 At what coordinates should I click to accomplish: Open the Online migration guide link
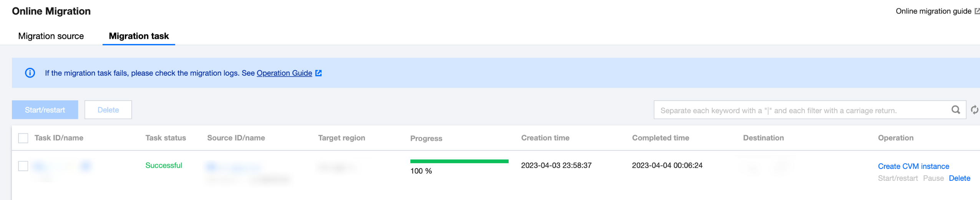933,11
